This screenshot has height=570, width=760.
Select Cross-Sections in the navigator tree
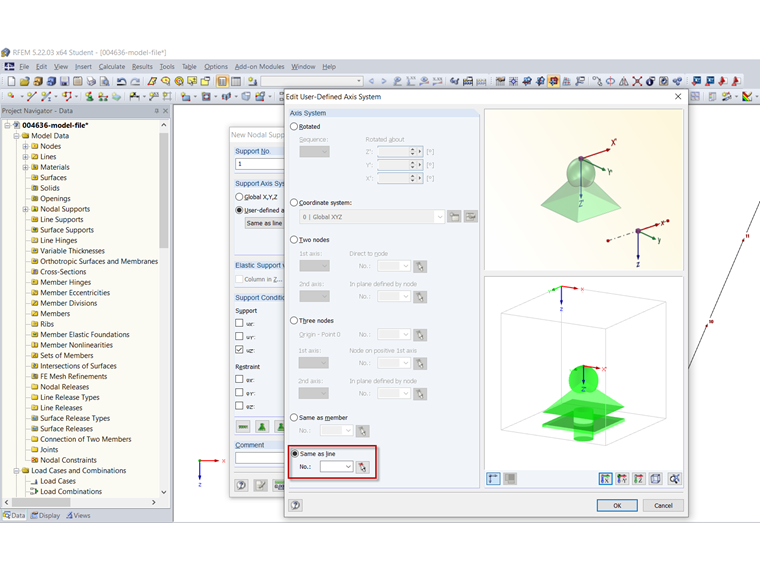point(63,272)
